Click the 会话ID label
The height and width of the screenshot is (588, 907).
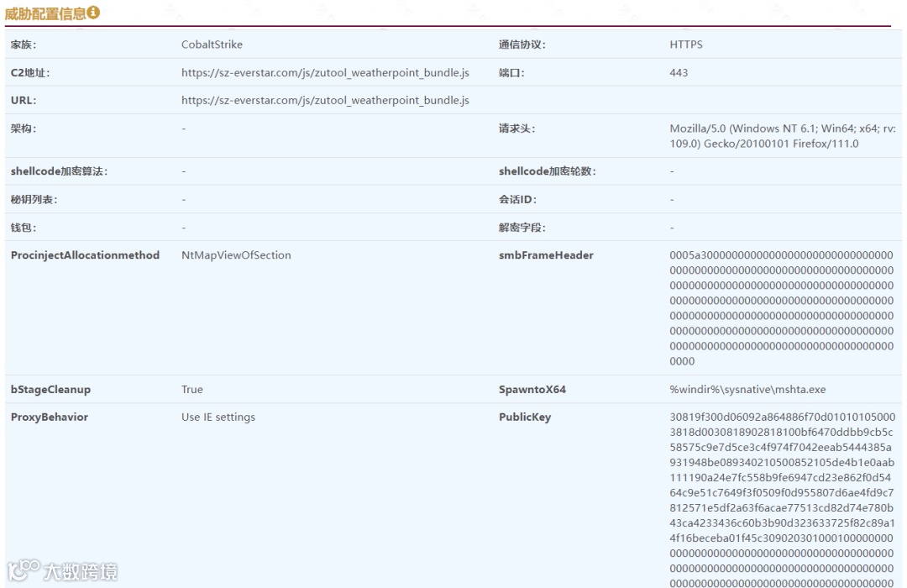point(517,200)
